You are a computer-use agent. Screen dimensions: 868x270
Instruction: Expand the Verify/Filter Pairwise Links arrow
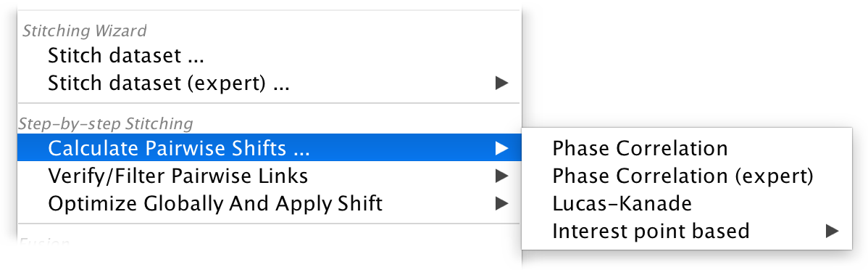coord(501,176)
